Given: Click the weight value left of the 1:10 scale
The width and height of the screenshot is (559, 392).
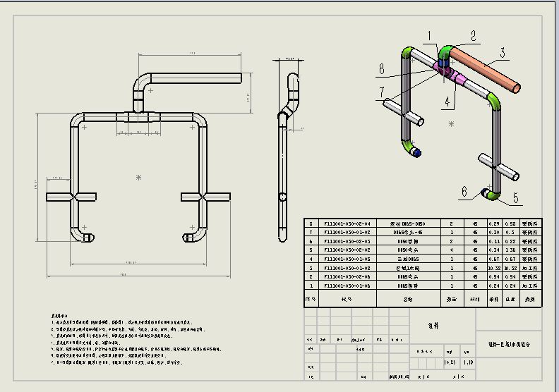Looking at the screenshot, I should [450, 362].
